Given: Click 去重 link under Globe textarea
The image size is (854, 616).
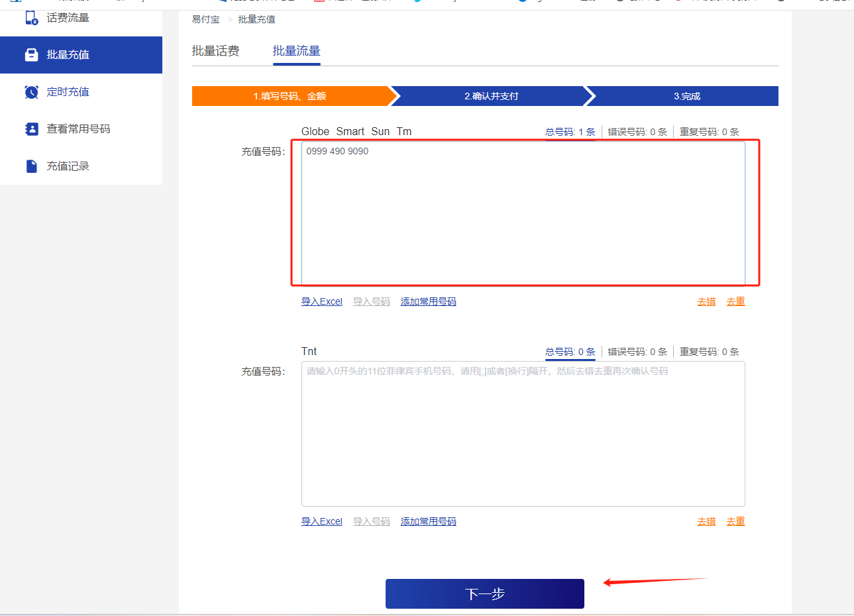Looking at the screenshot, I should pyautogui.click(x=735, y=301).
